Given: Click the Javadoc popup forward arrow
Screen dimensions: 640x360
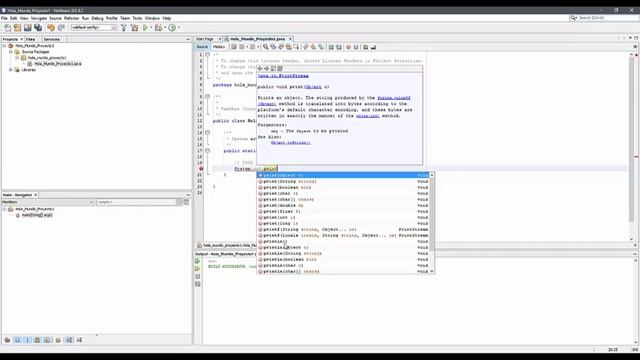Looking at the screenshot, I should pyautogui.click(x=267, y=69).
